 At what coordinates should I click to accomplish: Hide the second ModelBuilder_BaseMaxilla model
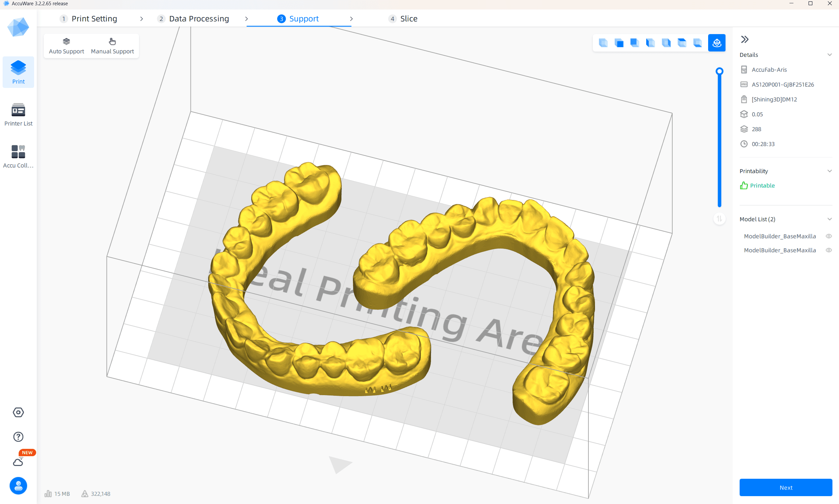tap(829, 250)
